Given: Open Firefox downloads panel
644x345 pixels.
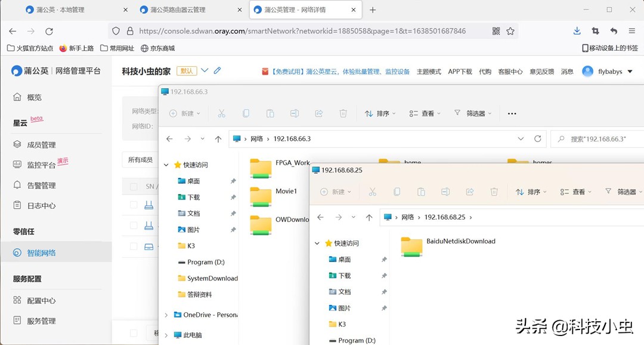Looking at the screenshot, I should (577, 31).
